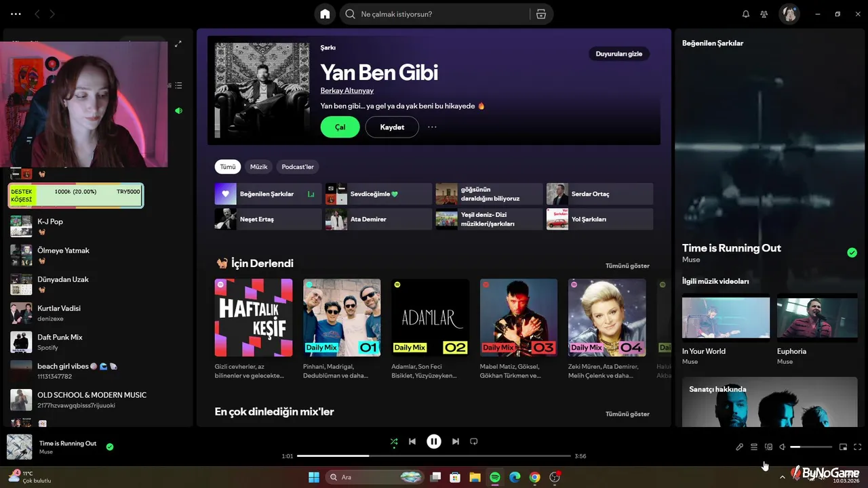The image size is (868, 488).
Task: Open the Ata Demirer tile
Action: point(378,219)
